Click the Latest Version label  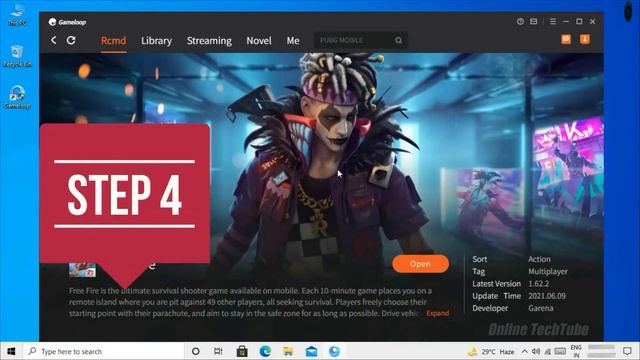coord(496,284)
